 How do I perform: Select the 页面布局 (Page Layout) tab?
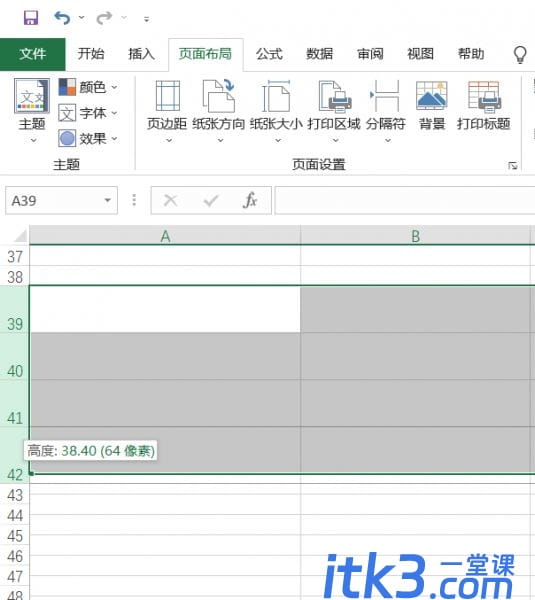[x=206, y=54]
